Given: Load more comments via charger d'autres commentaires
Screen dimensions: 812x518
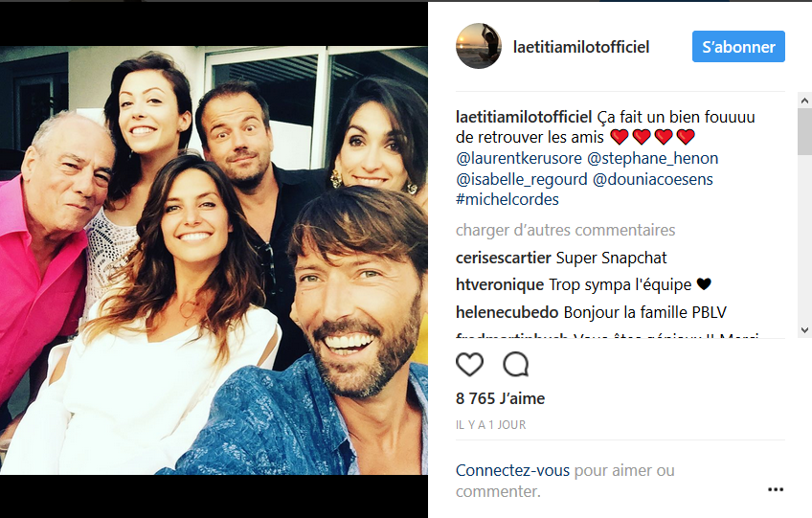Looking at the screenshot, I should (565, 230).
